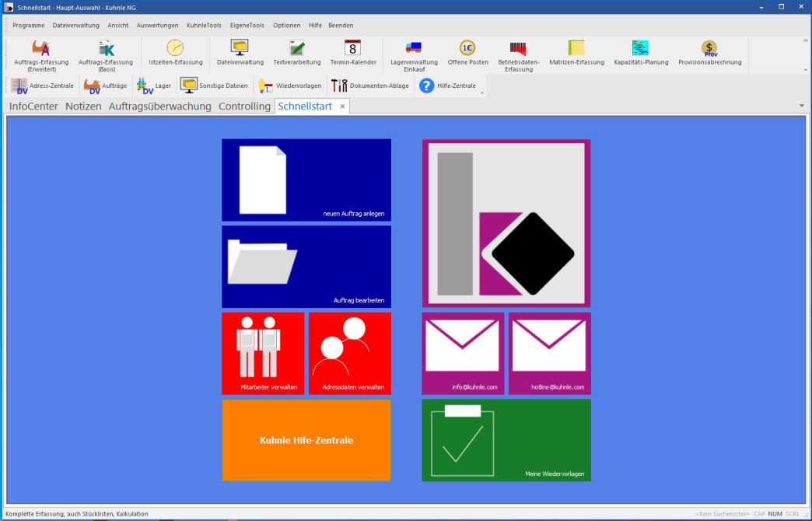Open Kapazitäts-Planung toolbar icon
The width and height of the screenshot is (812, 521).
[x=640, y=48]
